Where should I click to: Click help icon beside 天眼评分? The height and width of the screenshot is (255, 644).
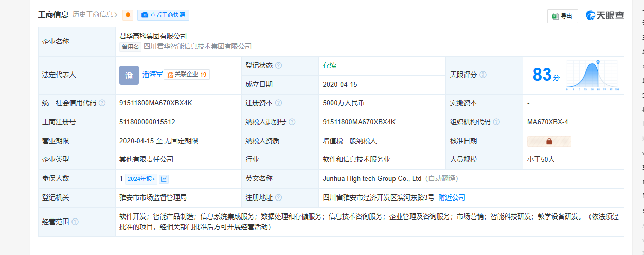(x=483, y=75)
